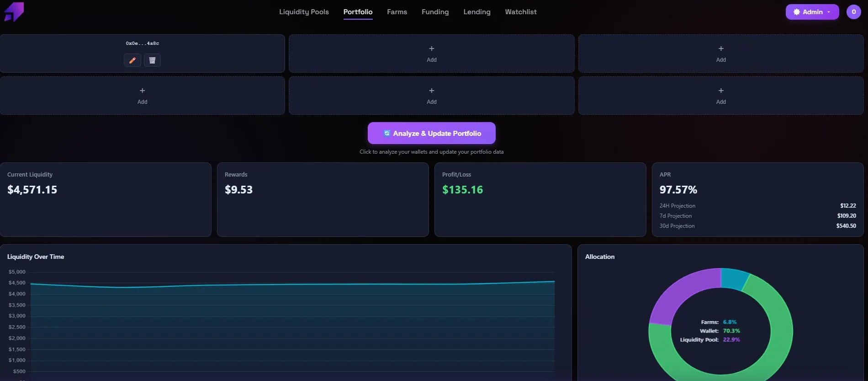Navigate to the Lending tab
The height and width of the screenshot is (381, 868).
tap(477, 12)
